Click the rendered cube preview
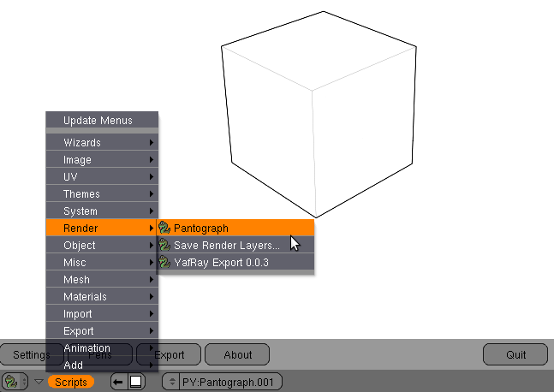Viewport: 554px width, 392px height. pyautogui.click(x=318, y=113)
